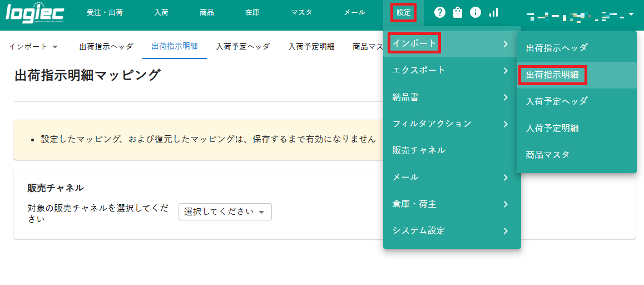Image resolution: width=644 pixels, height=285 pixels.
Task: Open the メール top menu
Action: coord(354,13)
